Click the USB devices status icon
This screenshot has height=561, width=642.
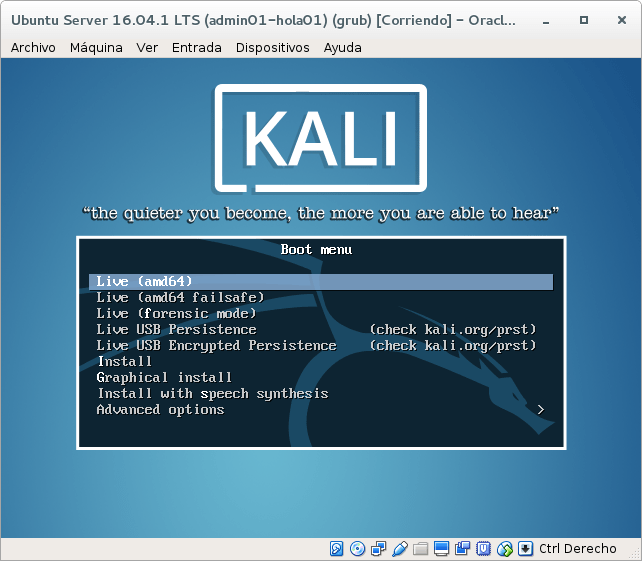click(400, 549)
